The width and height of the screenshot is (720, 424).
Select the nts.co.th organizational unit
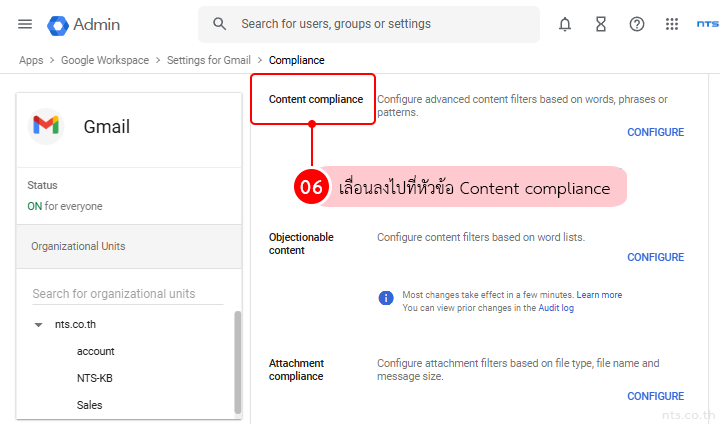75,324
